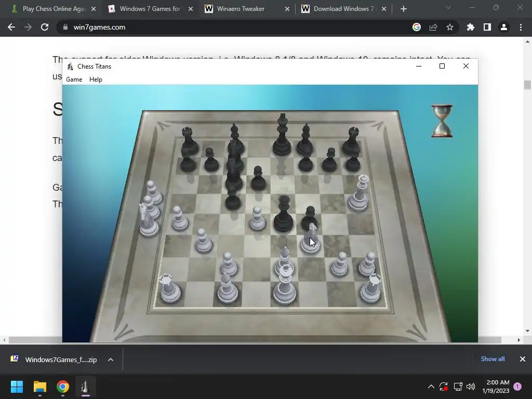
Task: Open Chrome from the taskbar
Action: pos(63,387)
